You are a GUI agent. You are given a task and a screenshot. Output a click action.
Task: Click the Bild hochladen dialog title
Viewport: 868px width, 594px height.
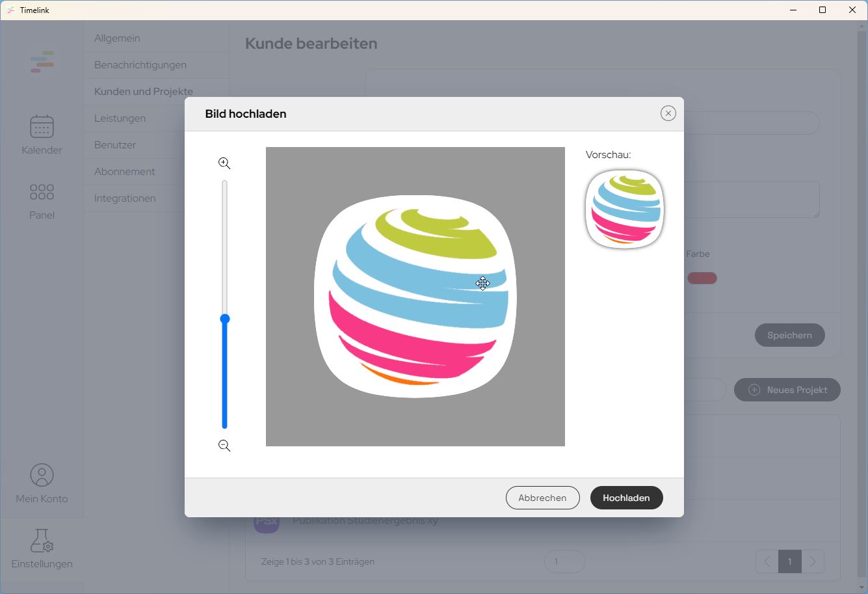point(246,114)
